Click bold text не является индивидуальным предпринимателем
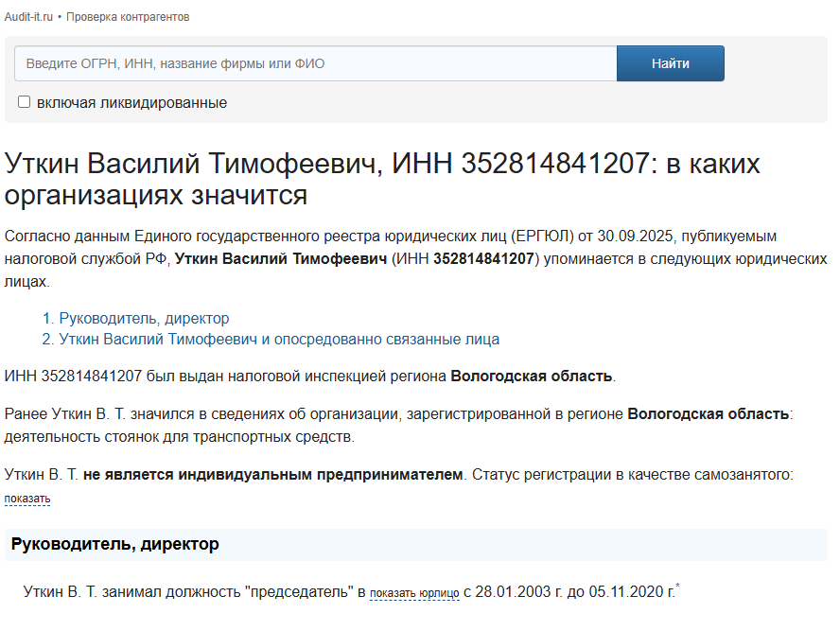This screenshot has width=840, height=631. 273,474
